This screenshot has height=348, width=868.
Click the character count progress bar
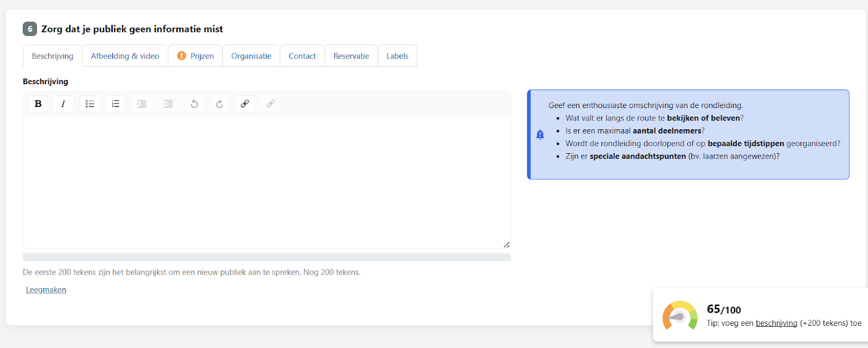pyautogui.click(x=266, y=257)
